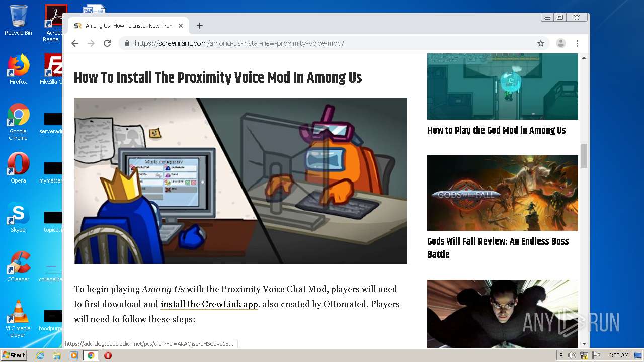Launch VLC media player desktop shortcut
Image resolution: width=644 pixels, height=362 pixels.
tap(18, 319)
